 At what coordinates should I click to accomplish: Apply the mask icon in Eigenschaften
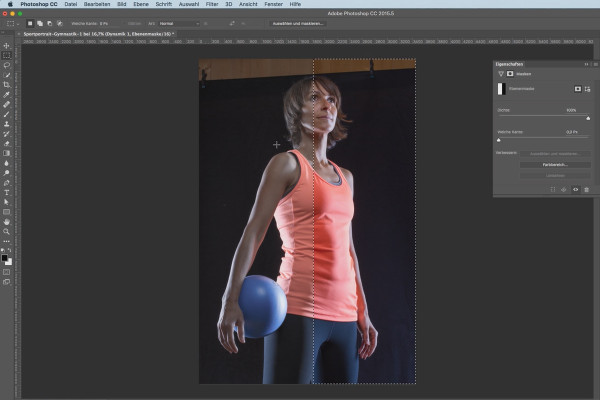(564, 189)
